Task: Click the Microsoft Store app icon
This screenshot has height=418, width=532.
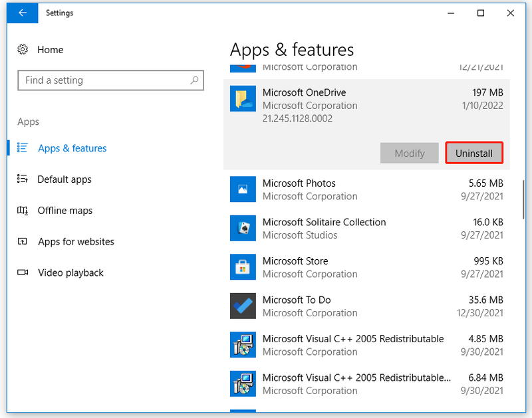Action: coord(243,267)
